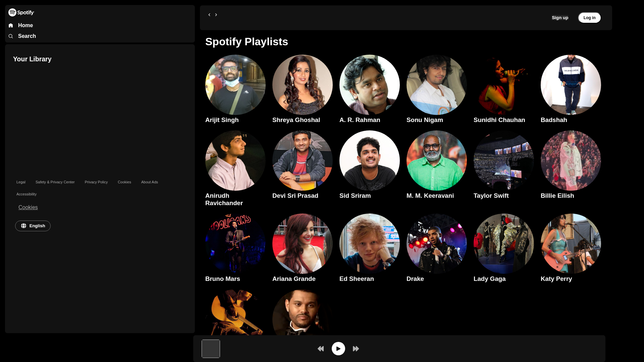Image resolution: width=644 pixels, height=362 pixels.
Task: Open Arijit Singh playlist photo
Action: pos(235,85)
